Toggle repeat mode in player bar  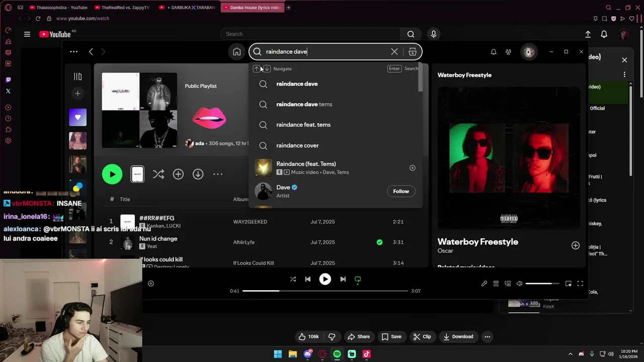358,280
